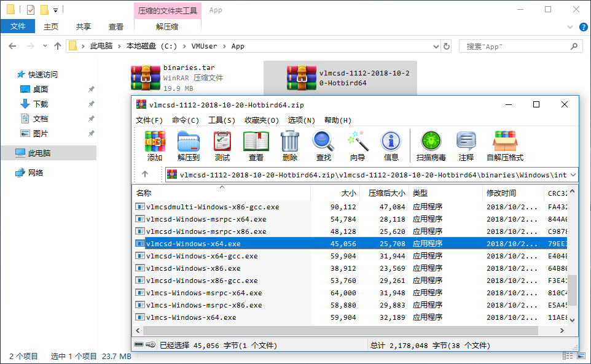The height and width of the screenshot is (364, 591).
Task: Open the 命令(C) menu
Action: 186,120
